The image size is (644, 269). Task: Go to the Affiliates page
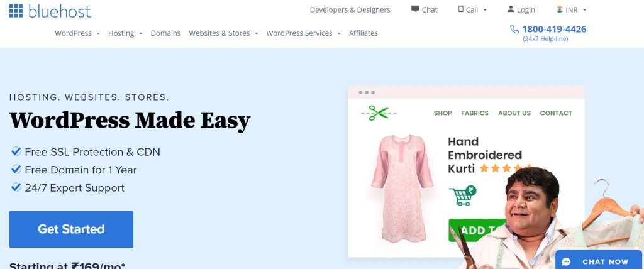click(364, 33)
